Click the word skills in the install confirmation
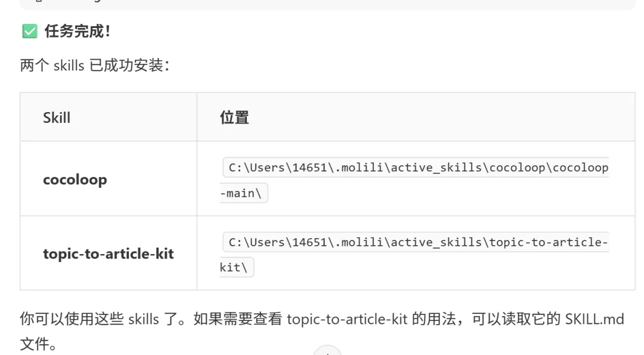Image resolution: width=644 pixels, height=355 pixels. pyautogui.click(x=69, y=66)
